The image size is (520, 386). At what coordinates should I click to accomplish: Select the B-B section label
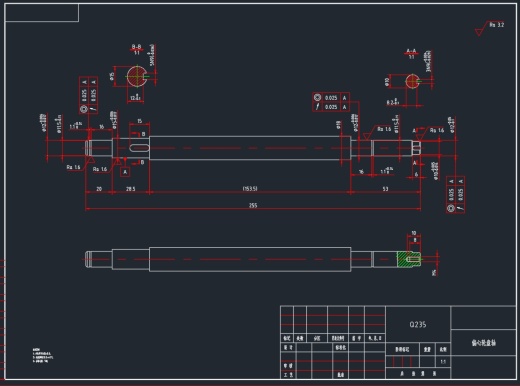136,47
